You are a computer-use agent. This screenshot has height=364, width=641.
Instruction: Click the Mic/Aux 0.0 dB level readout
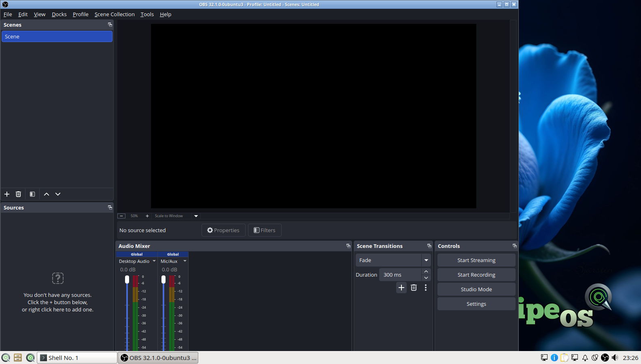170,269
